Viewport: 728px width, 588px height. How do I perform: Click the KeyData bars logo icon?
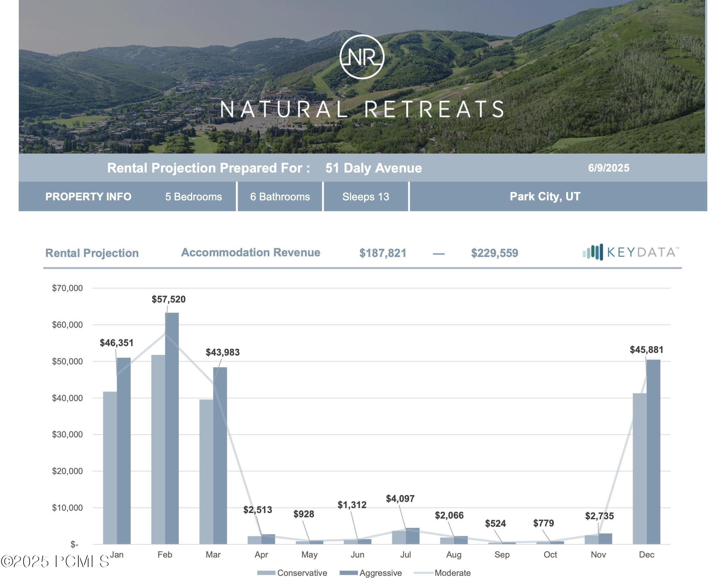pyautogui.click(x=593, y=252)
